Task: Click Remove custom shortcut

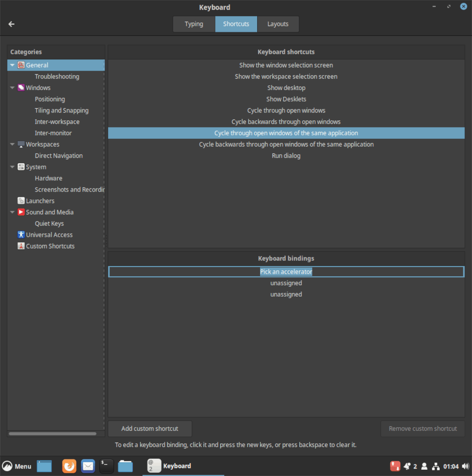Action: (422, 428)
